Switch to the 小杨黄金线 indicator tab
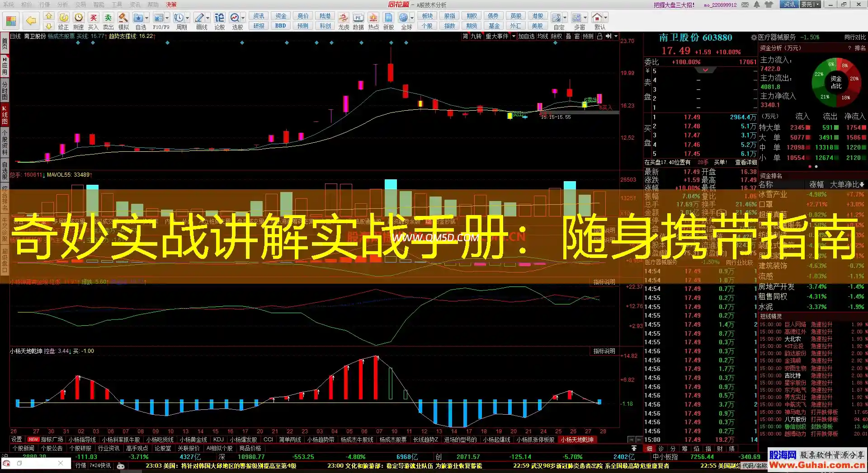Viewport: 868px width, 473px height. (x=193, y=440)
